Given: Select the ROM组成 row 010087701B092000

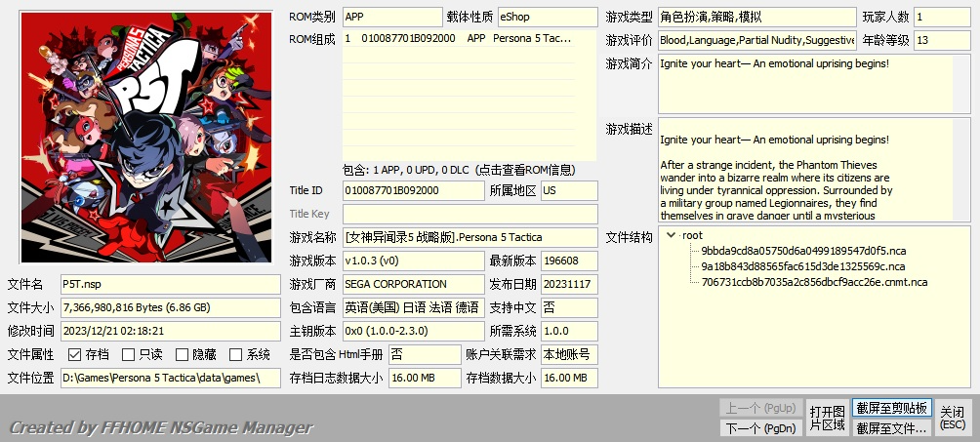Looking at the screenshot, I should click(x=459, y=38).
